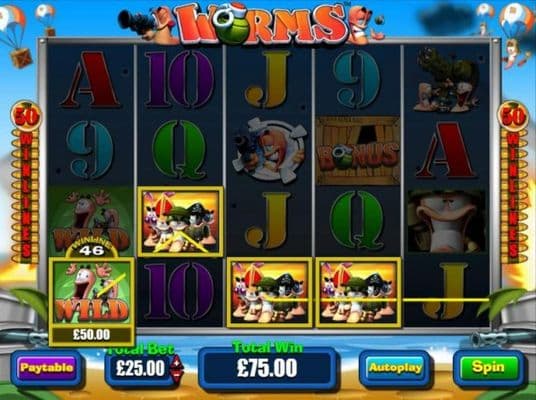Click the right 50 winlines indicator
Screen dimensions: 536x400
coord(513,183)
